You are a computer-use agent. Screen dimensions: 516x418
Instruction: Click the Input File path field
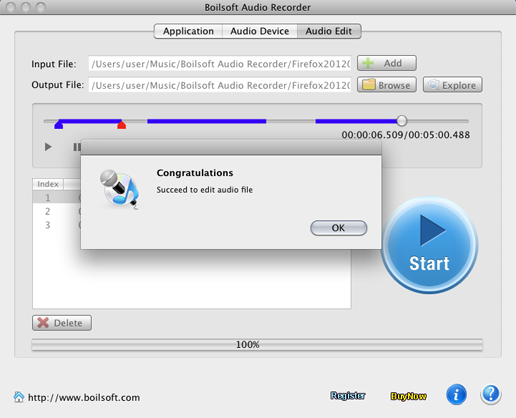point(220,63)
